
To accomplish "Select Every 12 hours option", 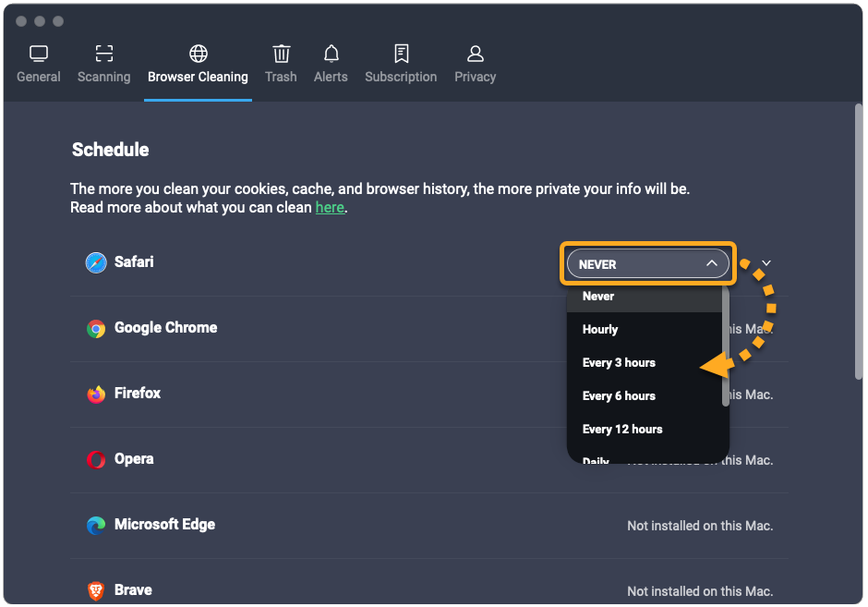I will pos(622,430).
